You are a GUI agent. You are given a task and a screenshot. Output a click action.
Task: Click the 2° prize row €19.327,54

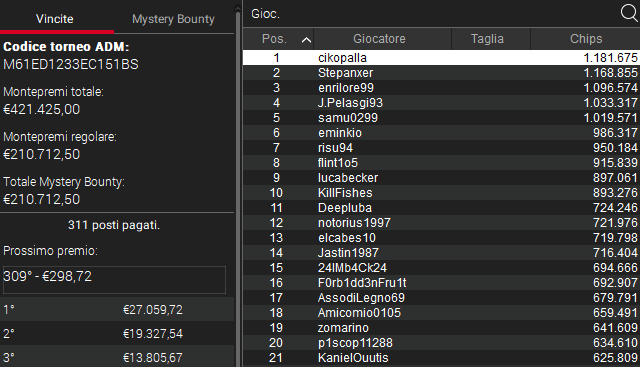click(117, 334)
